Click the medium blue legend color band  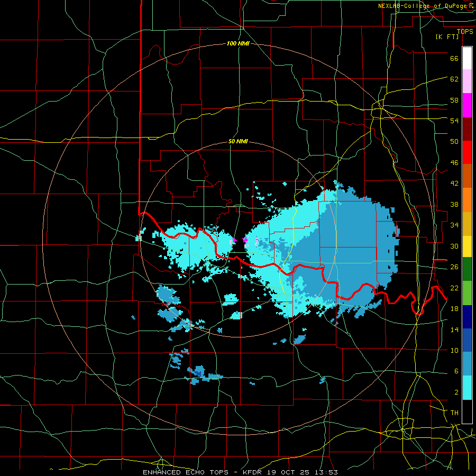click(x=467, y=340)
